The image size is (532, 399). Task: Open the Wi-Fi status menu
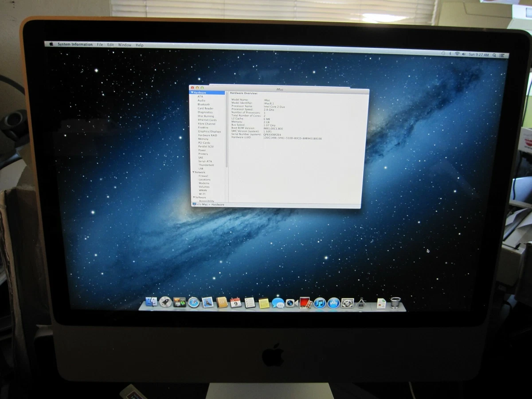tap(457, 54)
